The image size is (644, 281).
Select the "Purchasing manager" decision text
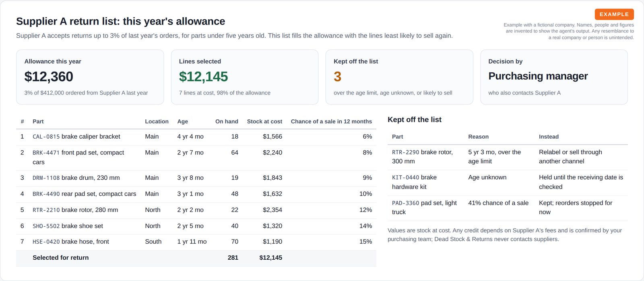click(538, 76)
